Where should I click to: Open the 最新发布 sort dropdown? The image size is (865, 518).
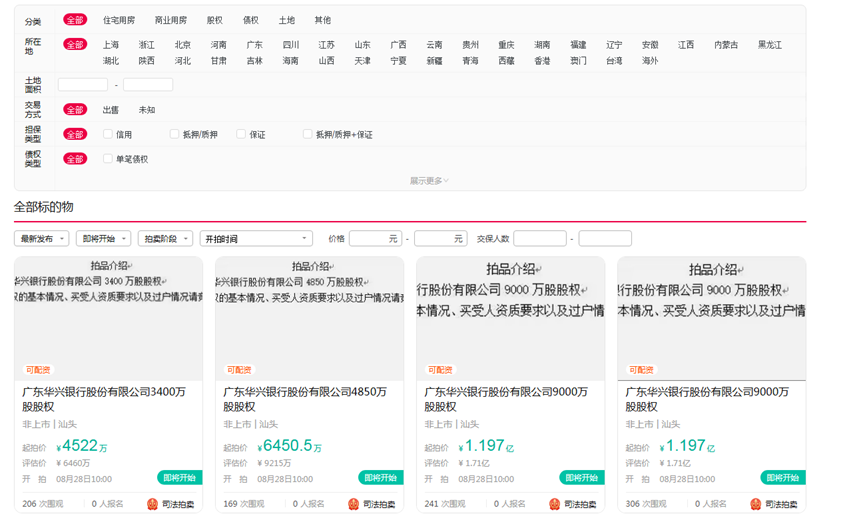point(43,239)
